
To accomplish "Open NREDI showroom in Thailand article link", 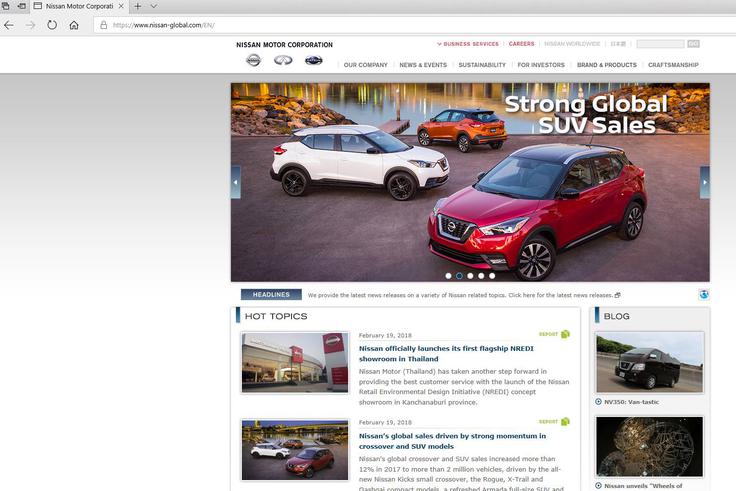I will tap(446, 353).
